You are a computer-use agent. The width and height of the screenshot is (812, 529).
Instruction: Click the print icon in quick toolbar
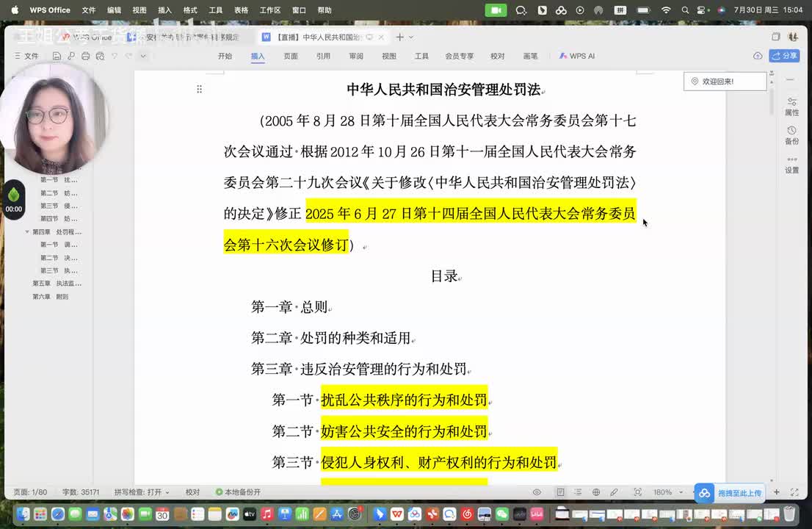85,56
